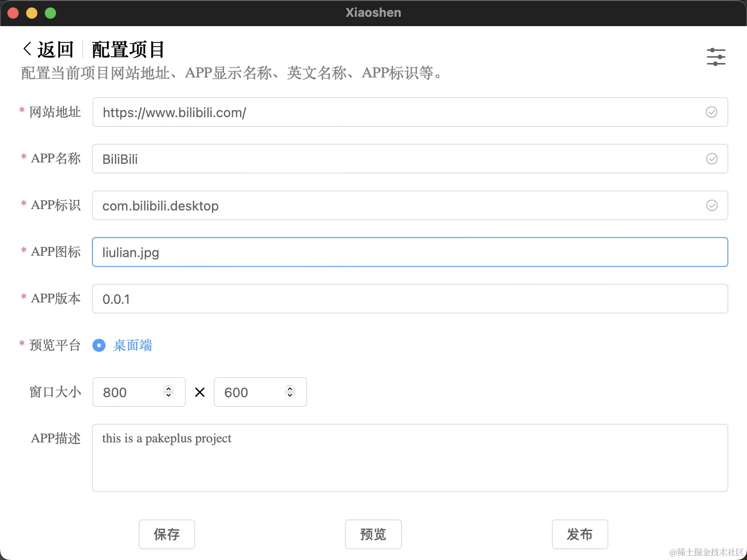This screenshot has height=560, width=747.
Task: Select the 桌面端 preview platform radio
Action: pos(99,345)
